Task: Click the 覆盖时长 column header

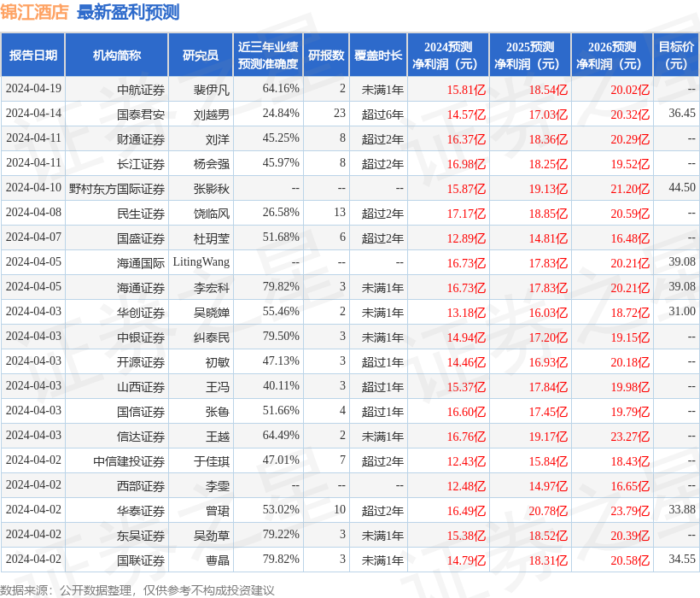Action: tap(378, 55)
